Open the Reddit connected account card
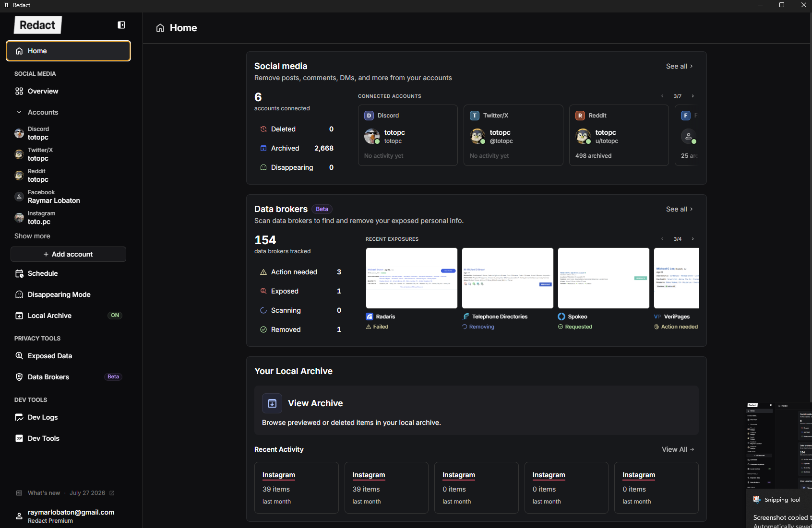The image size is (812, 528). pos(619,135)
